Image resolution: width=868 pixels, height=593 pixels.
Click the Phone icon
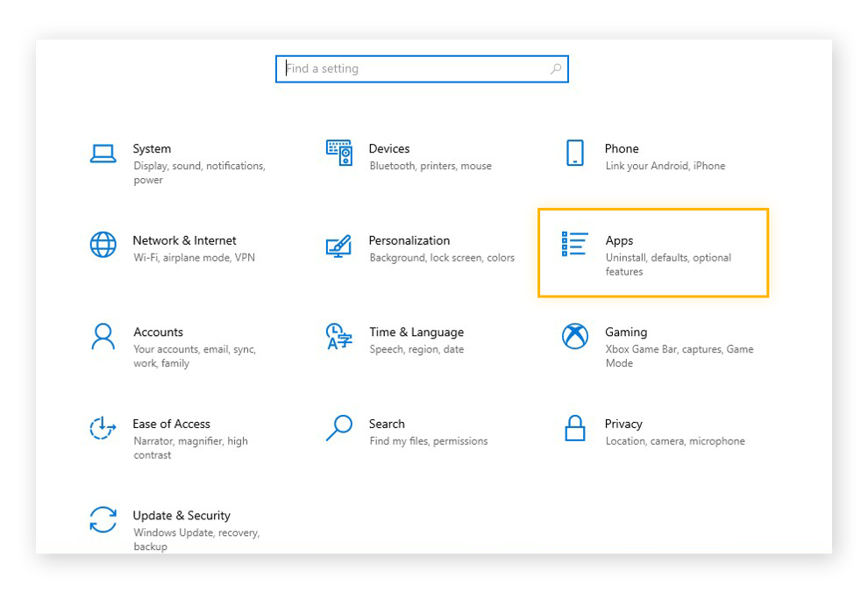(574, 152)
